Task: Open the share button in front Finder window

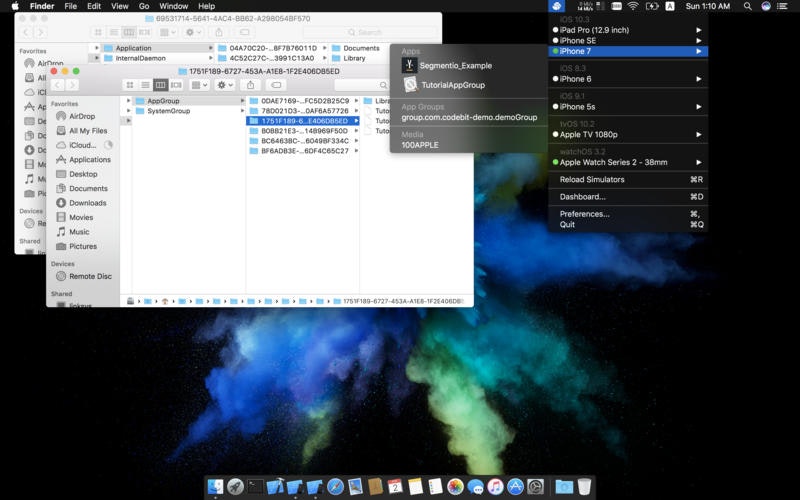Action: pos(250,85)
